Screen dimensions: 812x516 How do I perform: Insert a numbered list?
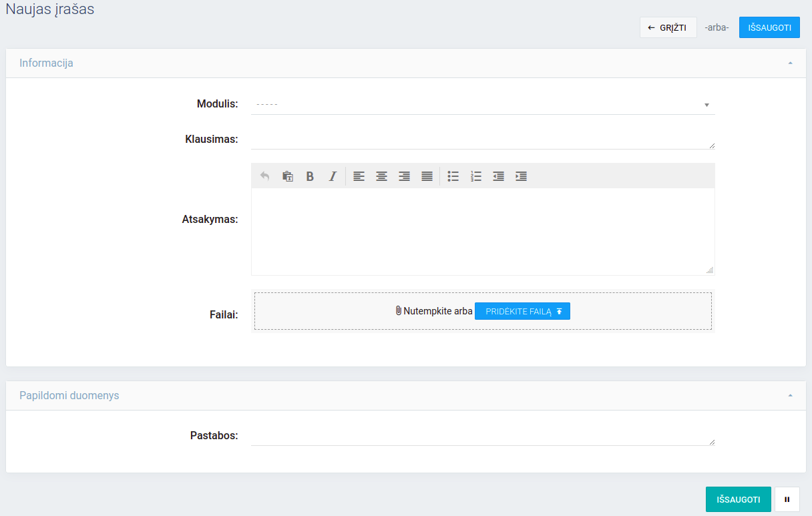475,176
